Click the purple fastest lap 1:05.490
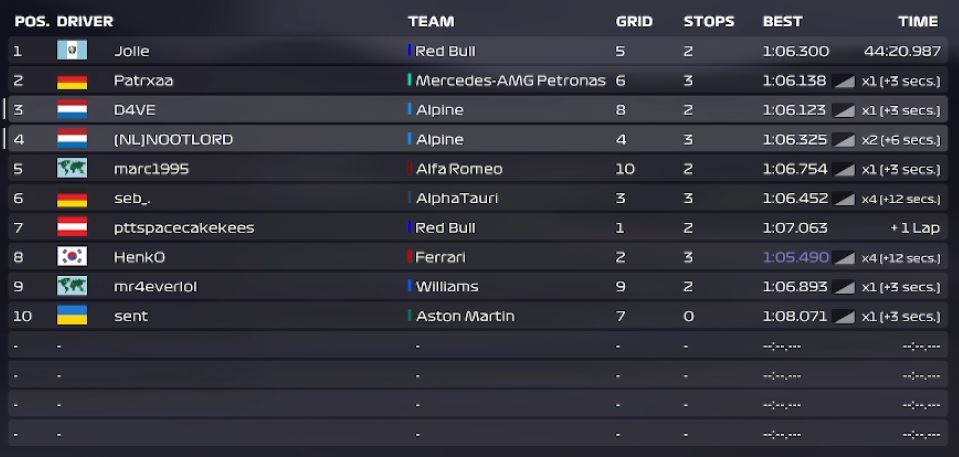 coord(796,257)
